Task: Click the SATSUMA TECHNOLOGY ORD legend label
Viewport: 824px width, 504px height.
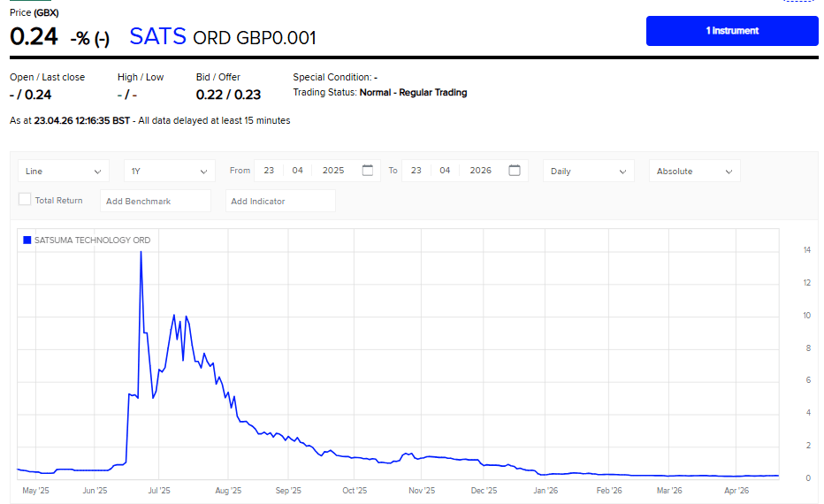Action: (x=92, y=240)
